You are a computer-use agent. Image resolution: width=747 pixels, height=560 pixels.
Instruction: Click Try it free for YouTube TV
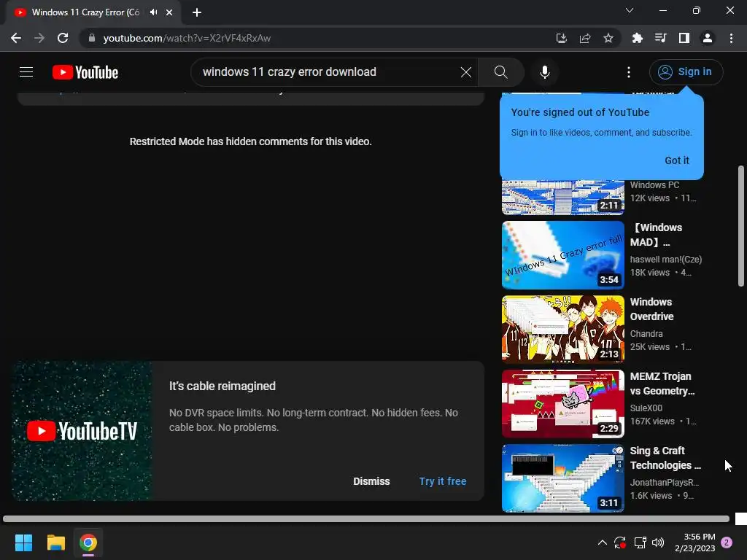pyautogui.click(x=443, y=481)
